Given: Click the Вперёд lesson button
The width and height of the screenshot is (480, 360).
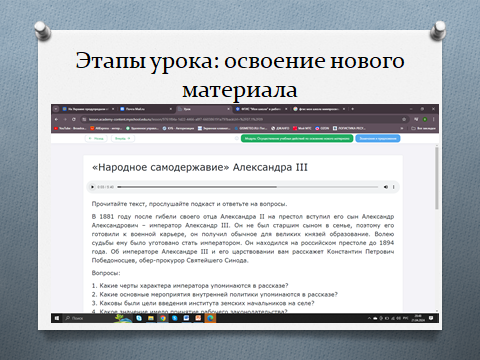Looking at the screenshot, I should tap(123, 138).
